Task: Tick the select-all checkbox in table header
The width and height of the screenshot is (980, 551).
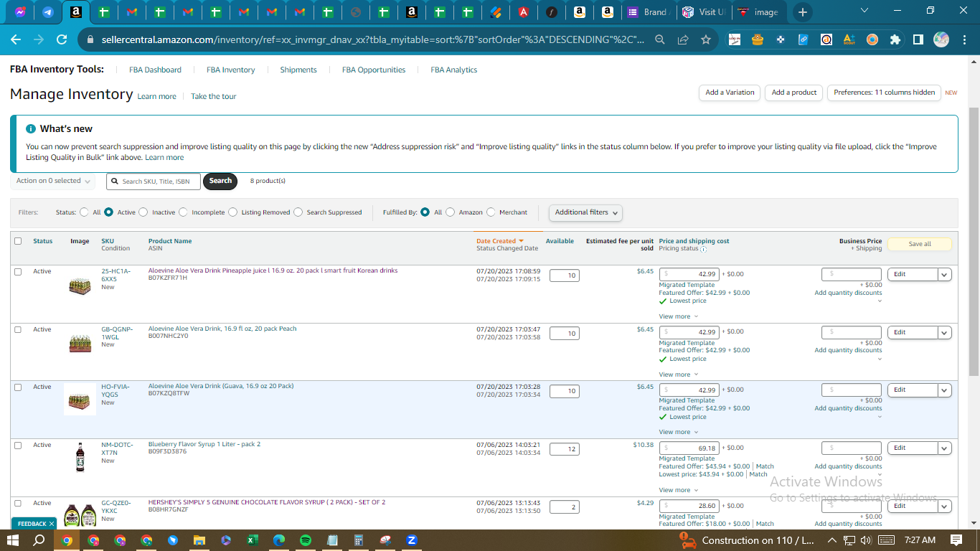Action: point(18,241)
